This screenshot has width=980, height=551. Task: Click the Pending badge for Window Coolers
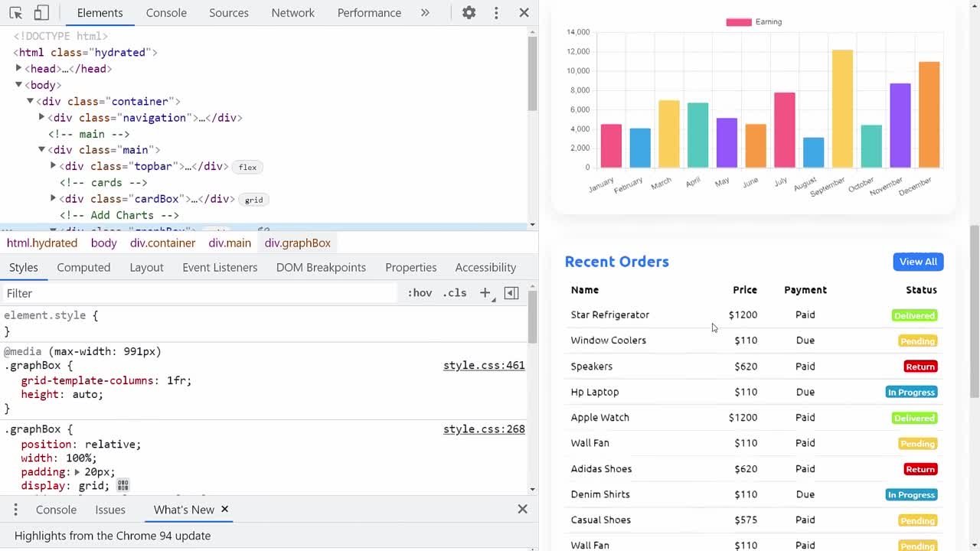pos(917,341)
